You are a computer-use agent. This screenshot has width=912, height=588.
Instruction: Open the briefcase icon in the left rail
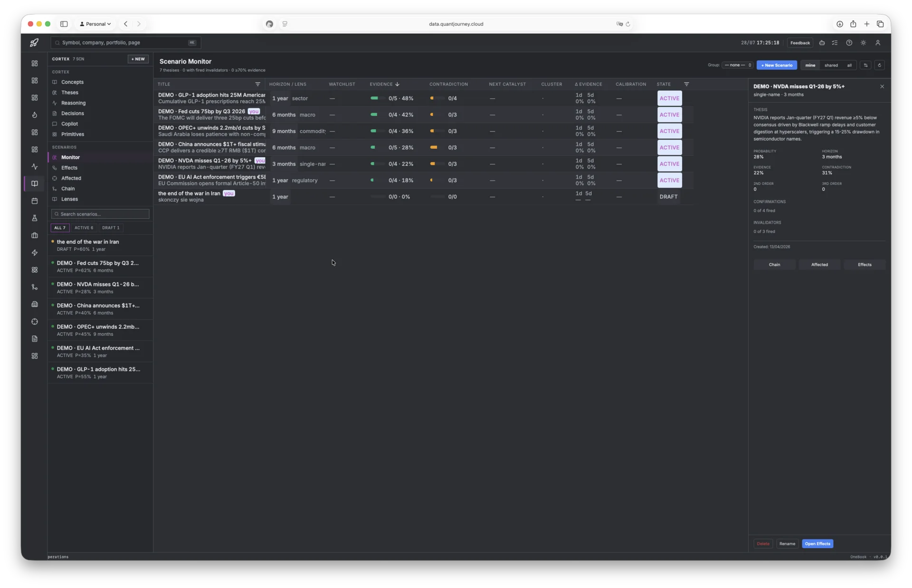click(x=35, y=236)
